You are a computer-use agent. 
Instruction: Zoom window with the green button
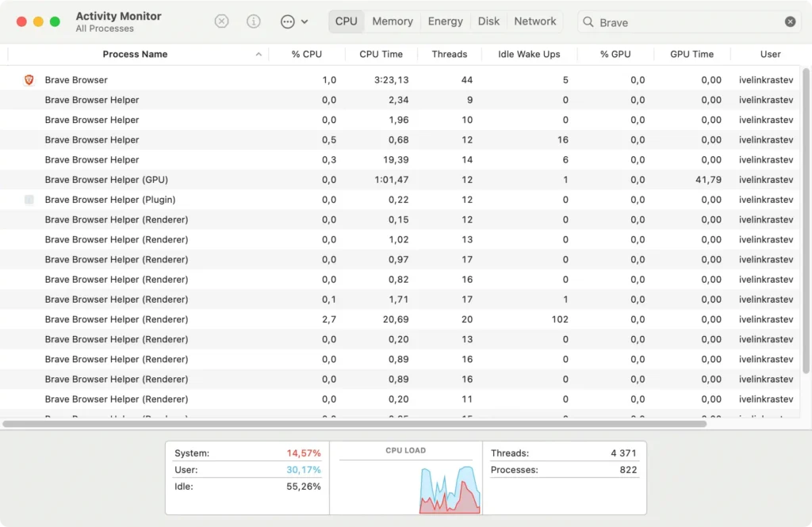[x=55, y=21]
